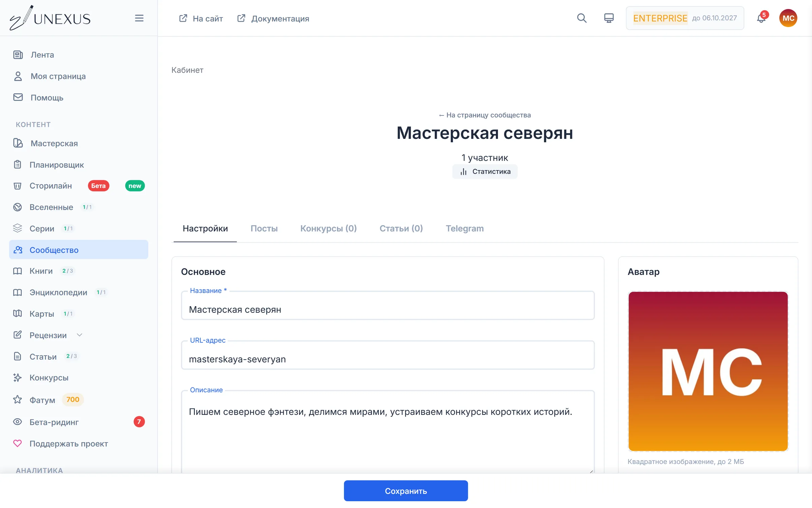812x508 pixels.
Task: Open the На сайт external link
Action: [201, 18]
